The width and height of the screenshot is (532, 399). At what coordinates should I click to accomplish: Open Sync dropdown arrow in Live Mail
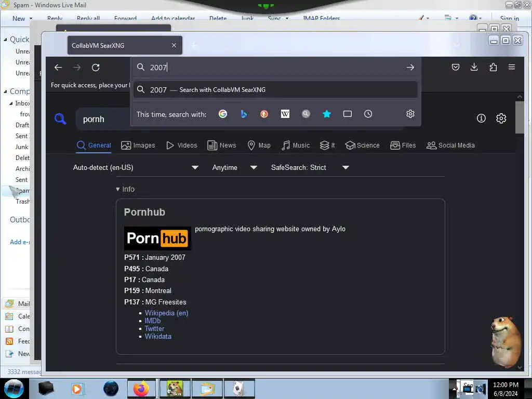tap(287, 18)
